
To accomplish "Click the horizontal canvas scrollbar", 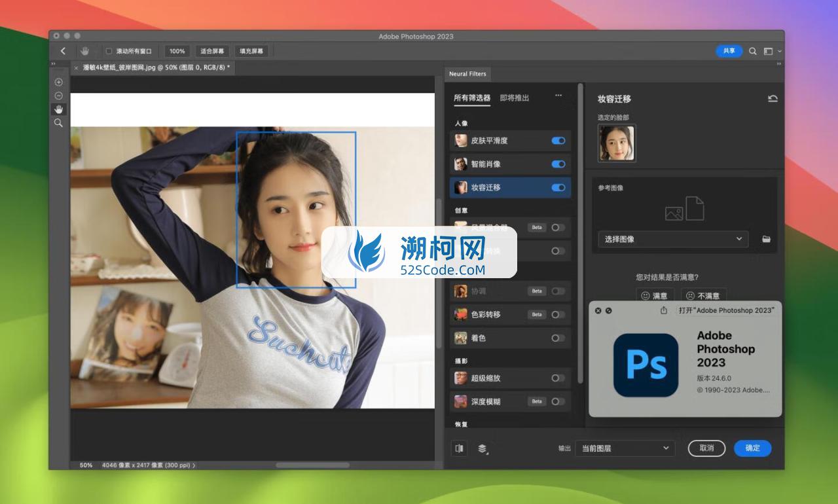I will point(312,465).
